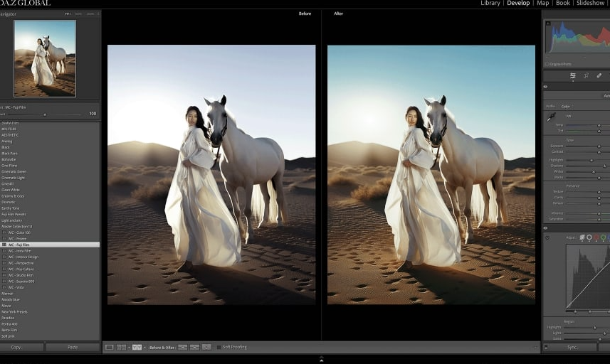Click the Navigator preview thumbnail
The height and width of the screenshot is (364, 610).
tap(45, 59)
